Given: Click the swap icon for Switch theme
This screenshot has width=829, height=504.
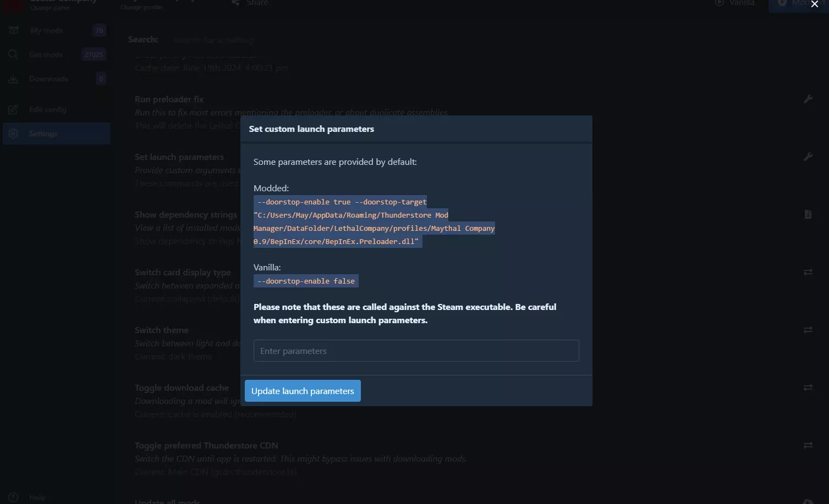Looking at the screenshot, I should pos(808,330).
